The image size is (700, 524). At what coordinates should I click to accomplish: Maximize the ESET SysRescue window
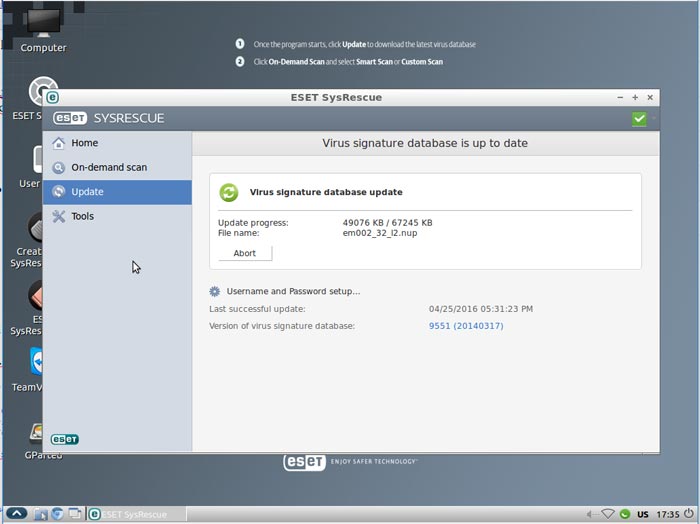pyautogui.click(x=635, y=97)
